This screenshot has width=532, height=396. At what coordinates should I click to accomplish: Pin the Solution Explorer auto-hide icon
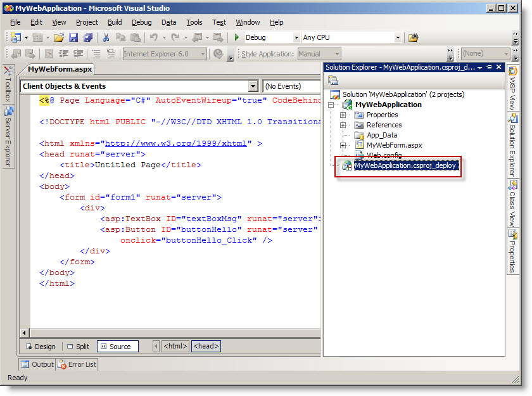pyautogui.click(x=489, y=67)
